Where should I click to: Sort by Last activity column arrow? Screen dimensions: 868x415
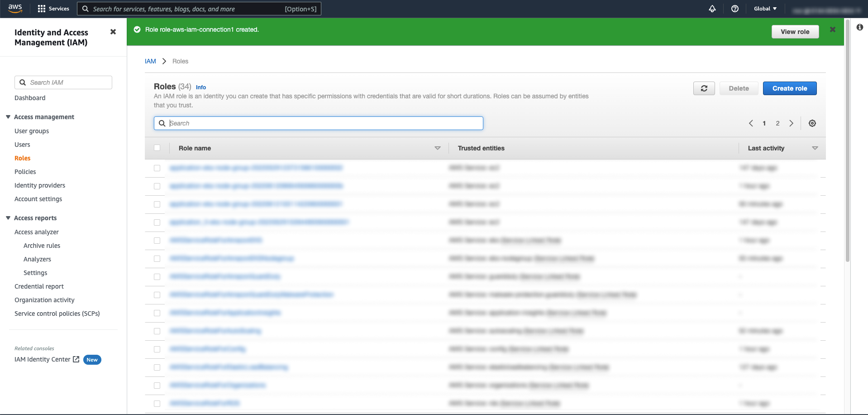click(815, 148)
